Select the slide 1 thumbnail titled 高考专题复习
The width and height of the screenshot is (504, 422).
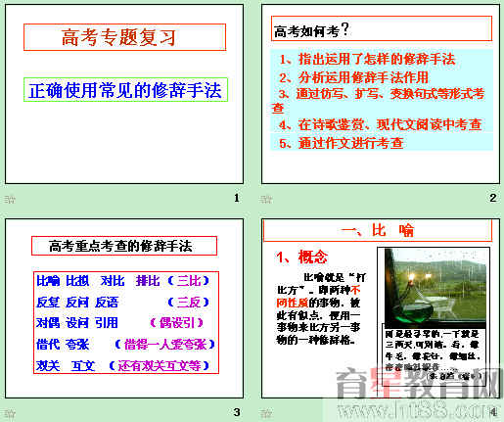coord(124,94)
